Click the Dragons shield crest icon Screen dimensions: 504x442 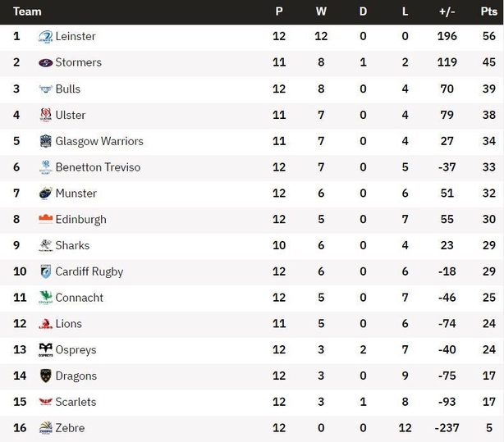point(45,376)
